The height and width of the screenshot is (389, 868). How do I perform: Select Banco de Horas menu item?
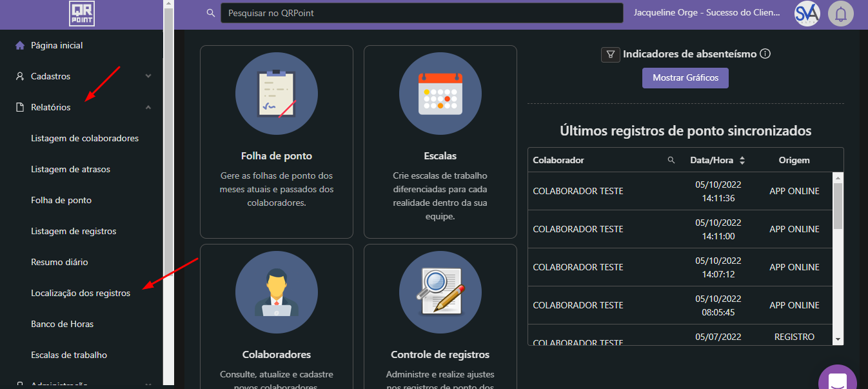click(63, 324)
